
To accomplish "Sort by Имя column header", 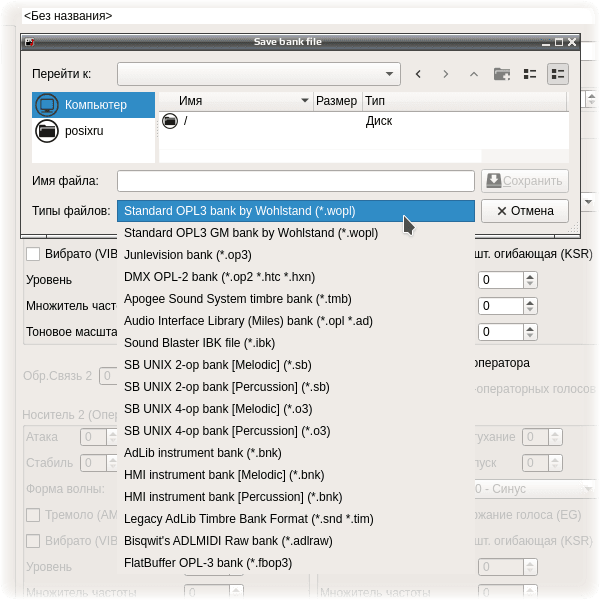I will tap(236, 101).
